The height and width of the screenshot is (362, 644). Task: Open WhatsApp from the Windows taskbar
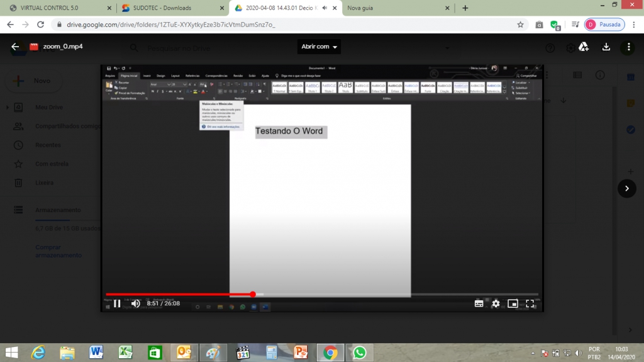[359, 352]
